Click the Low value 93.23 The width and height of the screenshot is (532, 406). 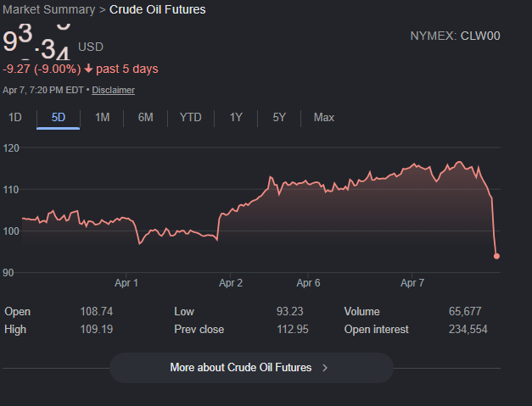289,311
